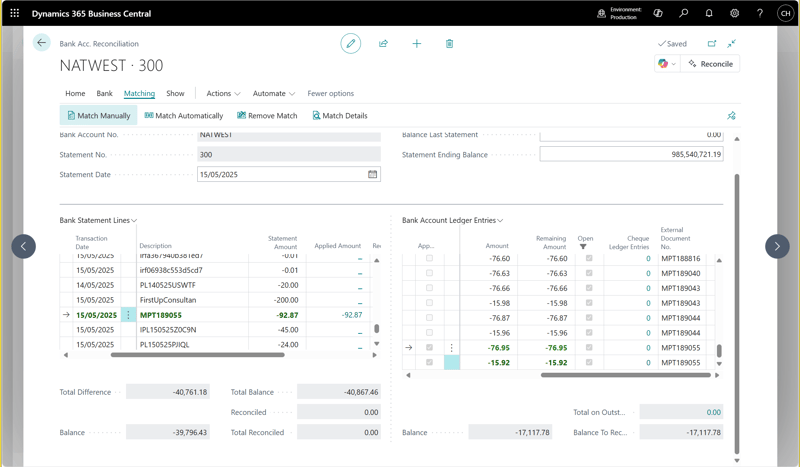Expand the Automate dropdown menu
Viewport: 800px width, 467px height.
point(273,93)
